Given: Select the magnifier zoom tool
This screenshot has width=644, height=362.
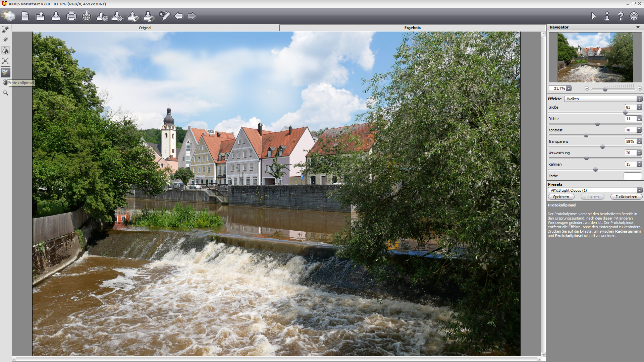Looking at the screenshot, I should pyautogui.click(x=5, y=93).
